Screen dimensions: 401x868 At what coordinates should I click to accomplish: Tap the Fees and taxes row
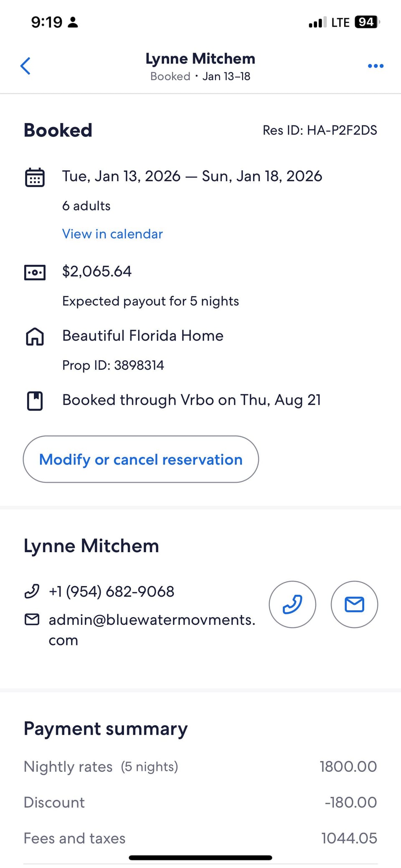tap(200, 838)
